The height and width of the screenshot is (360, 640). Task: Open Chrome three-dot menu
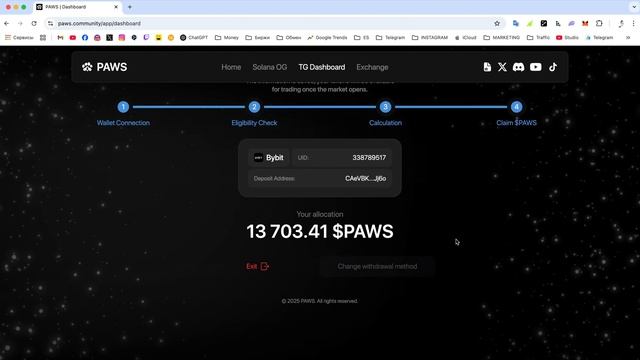pos(633,24)
